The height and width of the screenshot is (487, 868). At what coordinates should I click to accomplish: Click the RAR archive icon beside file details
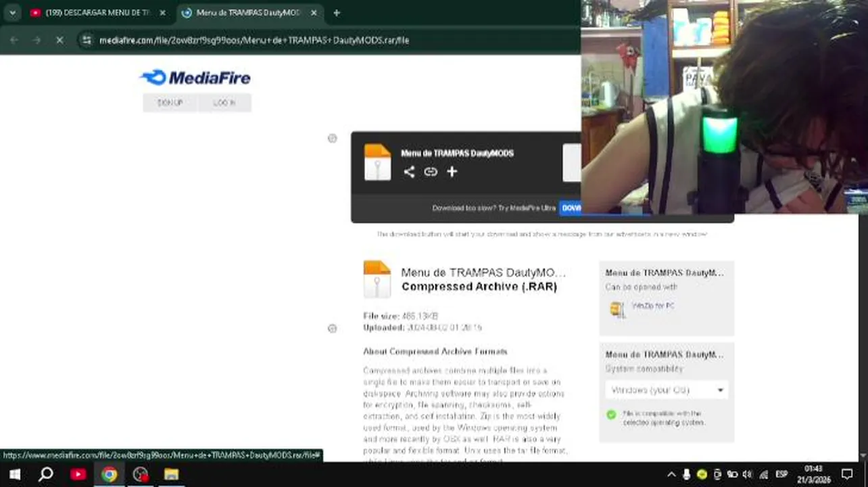click(377, 279)
